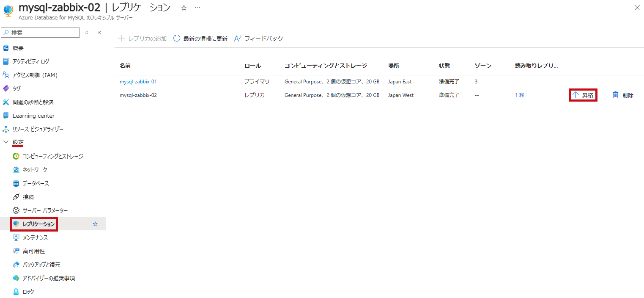Click the mysql-zabbix-02 title server icon

click(x=8, y=11)
